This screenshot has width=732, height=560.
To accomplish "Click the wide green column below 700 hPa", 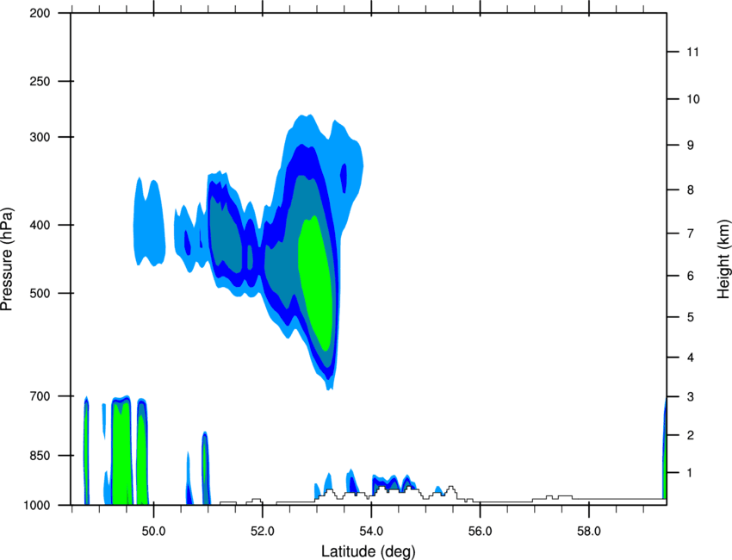I will (122, 453).
